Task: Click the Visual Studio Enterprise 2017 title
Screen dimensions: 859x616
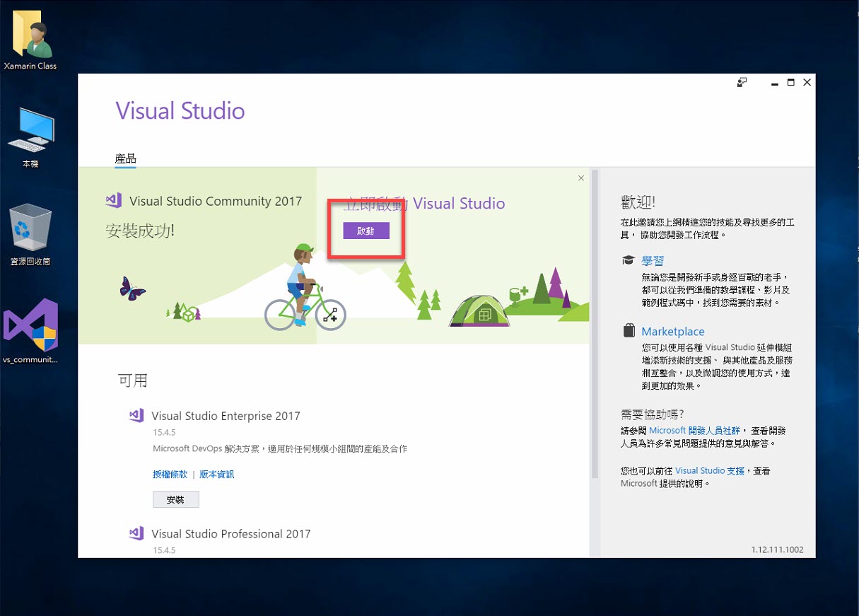Action: point(226,416)
